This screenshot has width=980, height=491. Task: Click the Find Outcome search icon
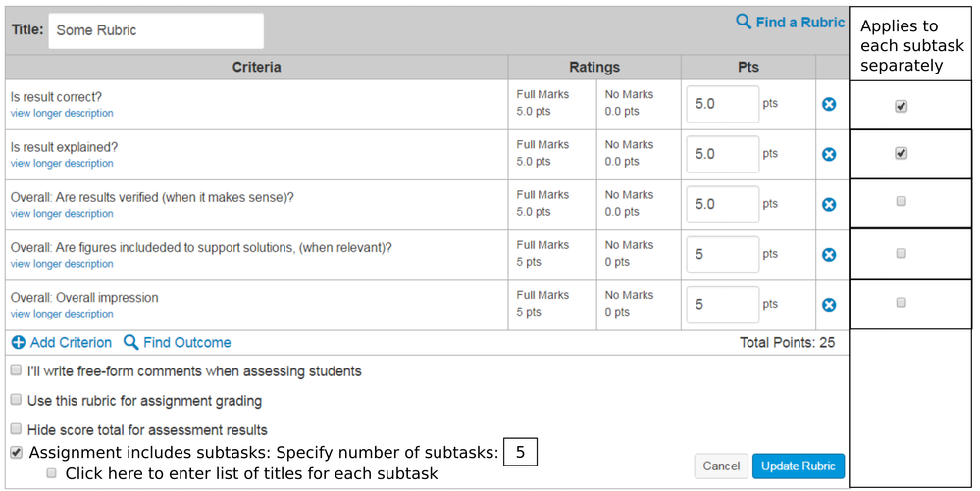[130, 343]
